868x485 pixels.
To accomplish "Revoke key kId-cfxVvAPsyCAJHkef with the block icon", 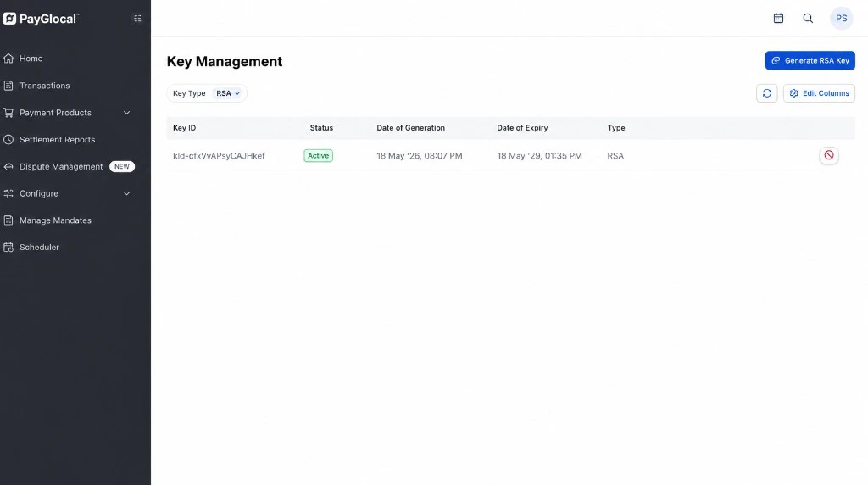I will (829, 155).
